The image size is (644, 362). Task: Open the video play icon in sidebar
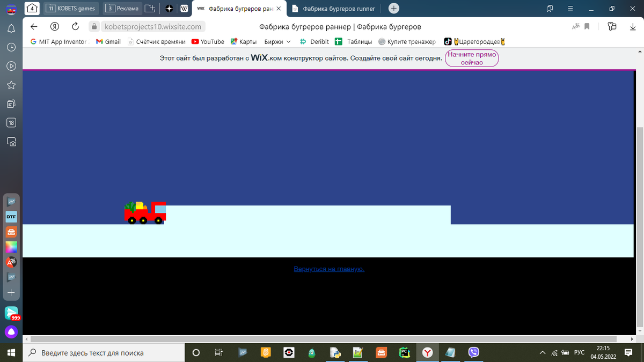(x=11, y=66)
